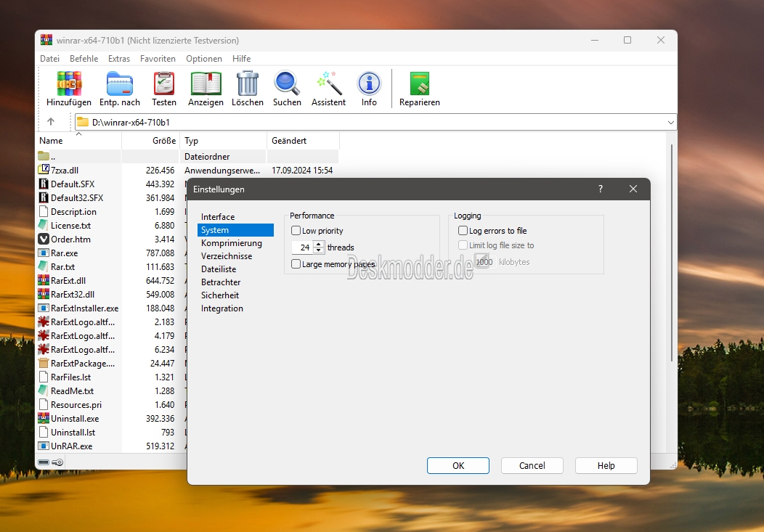
Task: Run the Testen archive test tool
Action: click(164, 83)
